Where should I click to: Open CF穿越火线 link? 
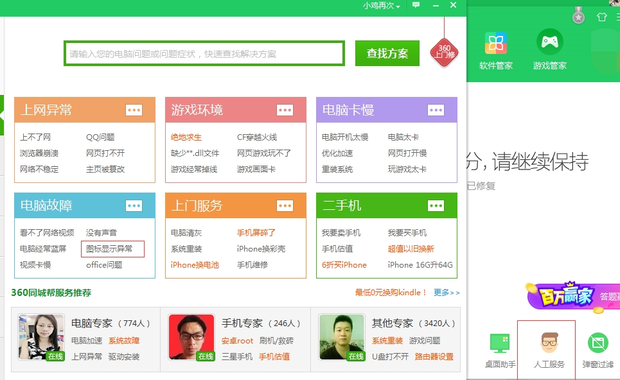pyautogui.click(x=257, y=137)
